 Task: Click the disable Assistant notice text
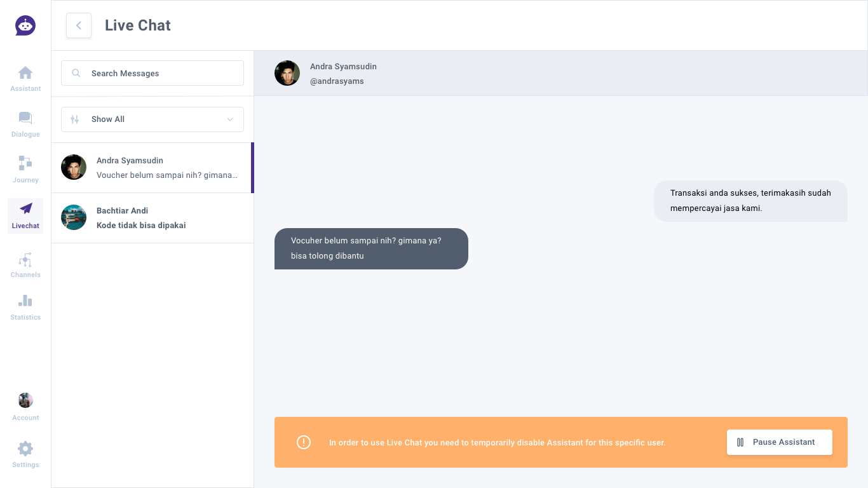498,442
